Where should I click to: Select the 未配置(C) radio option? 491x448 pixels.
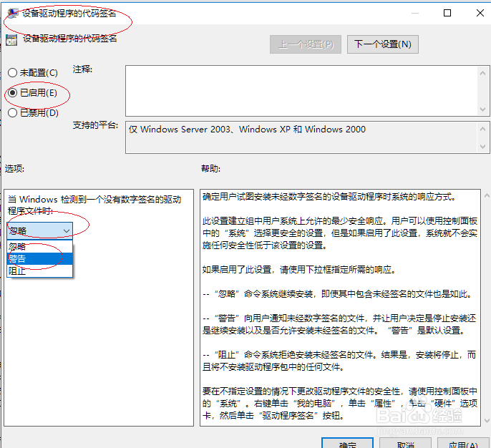(33, 72)
